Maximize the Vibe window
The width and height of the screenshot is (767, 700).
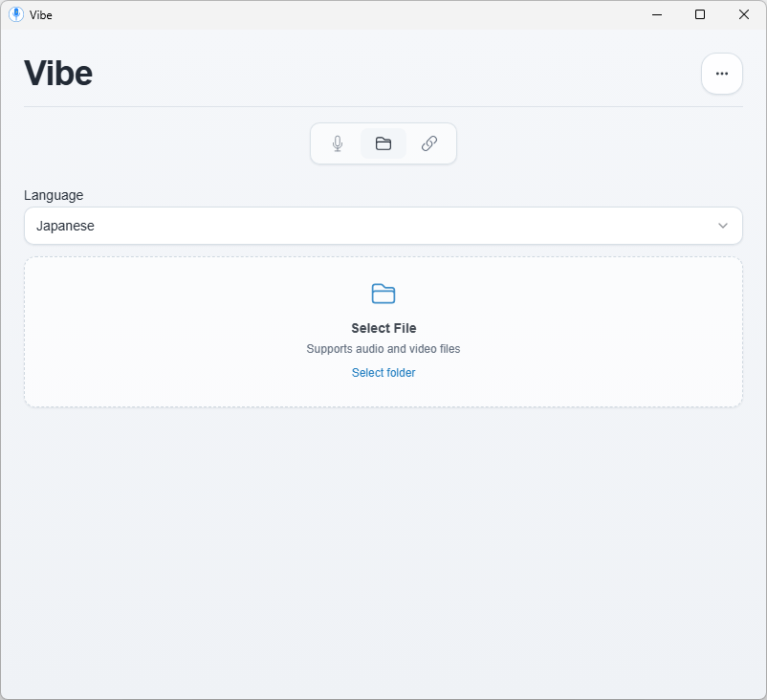coord(700,14)
